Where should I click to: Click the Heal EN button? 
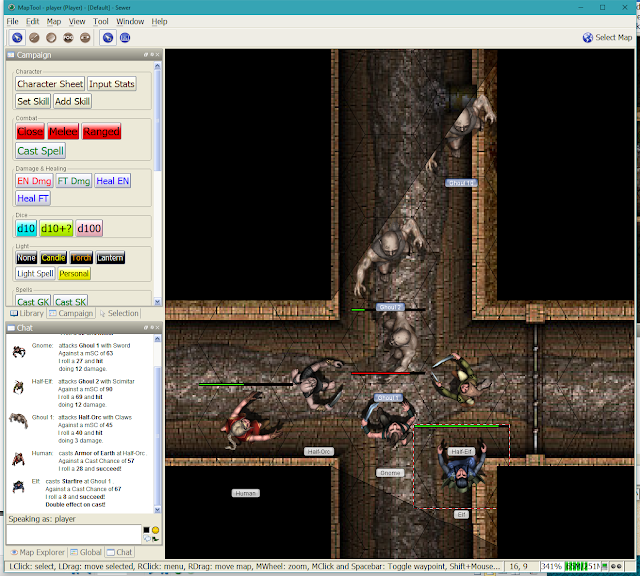click(x=113, y=181)
